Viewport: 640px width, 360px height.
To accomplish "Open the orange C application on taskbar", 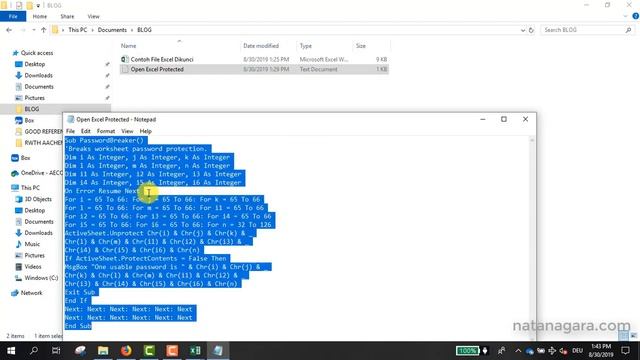I will 172,351.
